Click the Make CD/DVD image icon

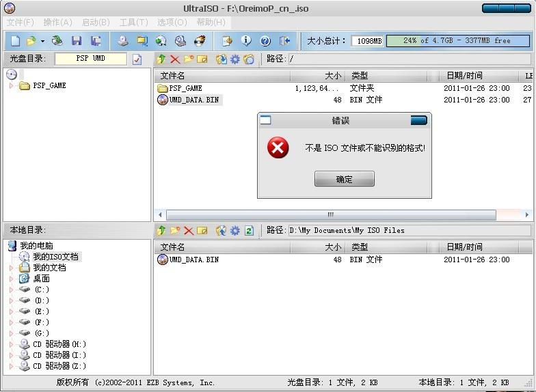click(x=123, y=41)
